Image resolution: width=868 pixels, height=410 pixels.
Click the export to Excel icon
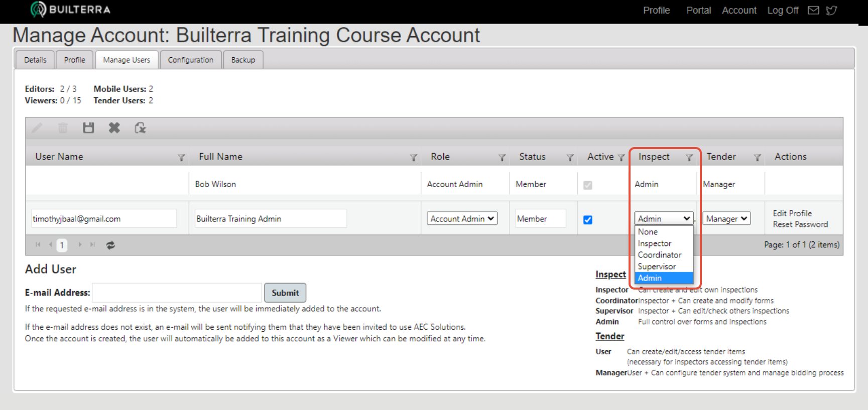point(140,128)
